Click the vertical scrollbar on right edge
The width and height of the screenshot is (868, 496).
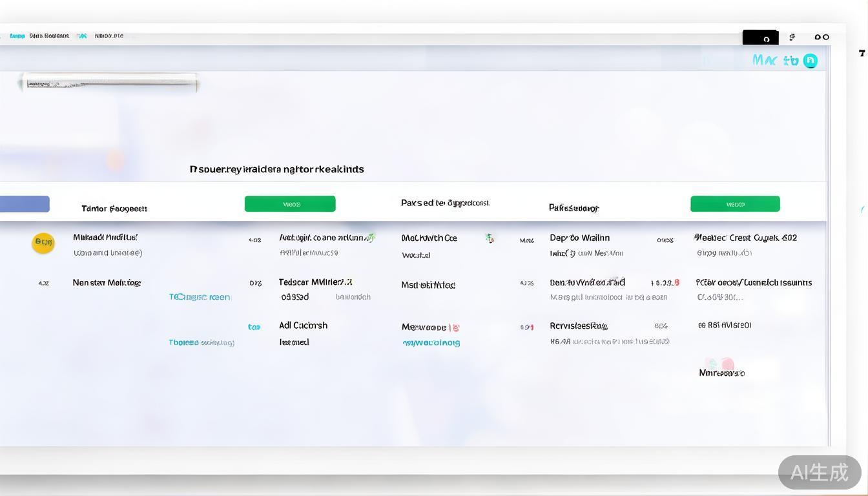(x=828, y=258)
